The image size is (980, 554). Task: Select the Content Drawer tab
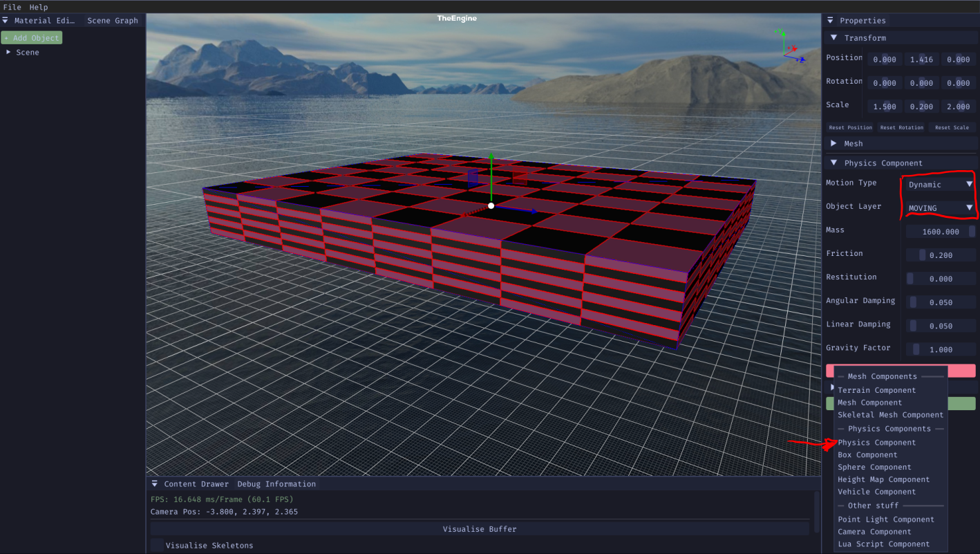(x=196, y=484)
